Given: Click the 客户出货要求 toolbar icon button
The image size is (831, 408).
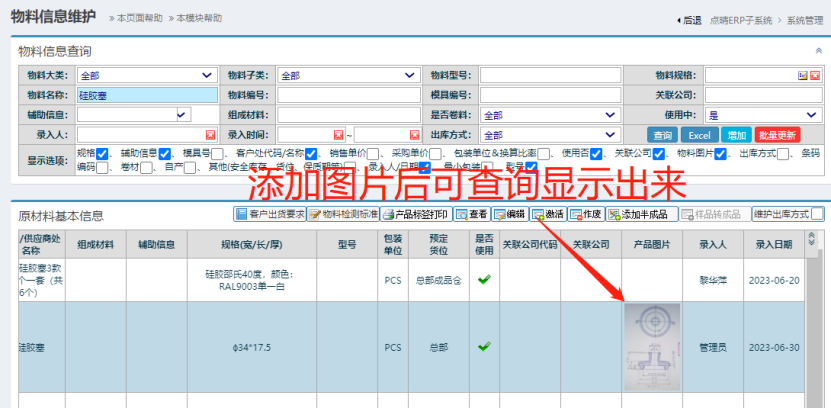Looking at the screenshot, I should (269, 214).
